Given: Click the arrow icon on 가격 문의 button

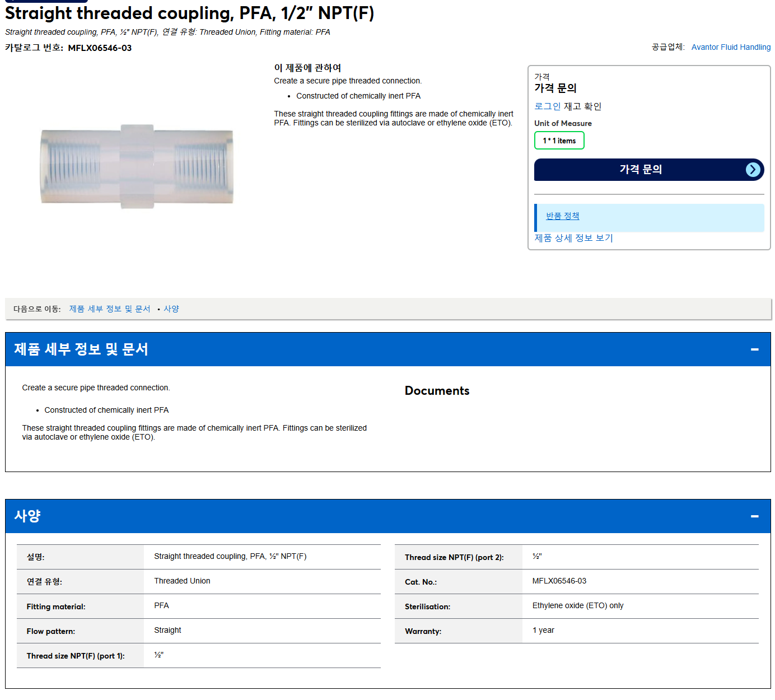Looking at the screenshot, I should 753,170.
